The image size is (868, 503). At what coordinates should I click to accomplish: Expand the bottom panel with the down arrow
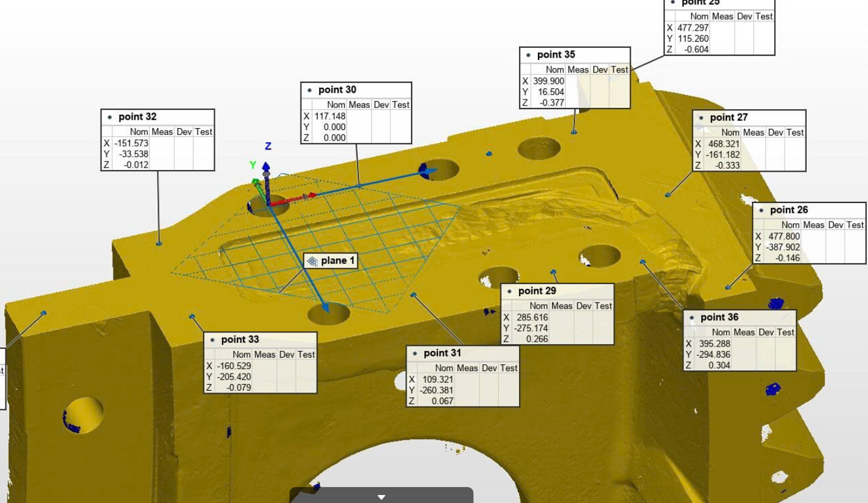pos(381,497)
